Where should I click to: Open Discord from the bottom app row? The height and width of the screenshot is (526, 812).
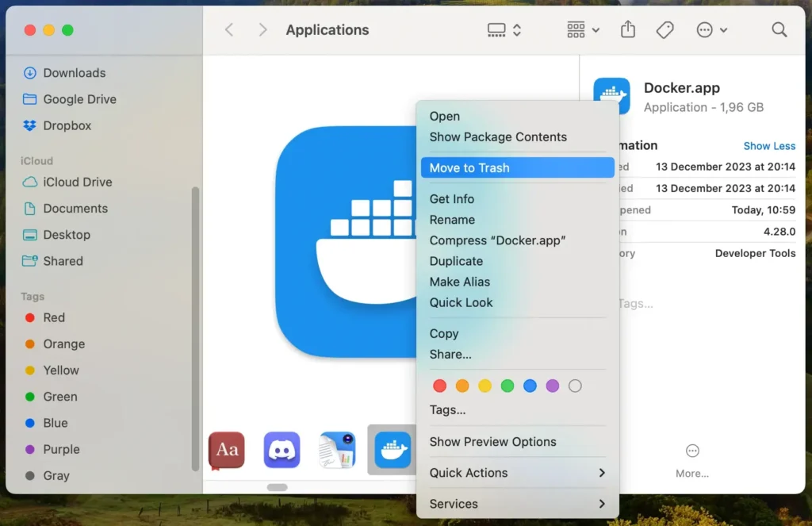tap(282, 449)
